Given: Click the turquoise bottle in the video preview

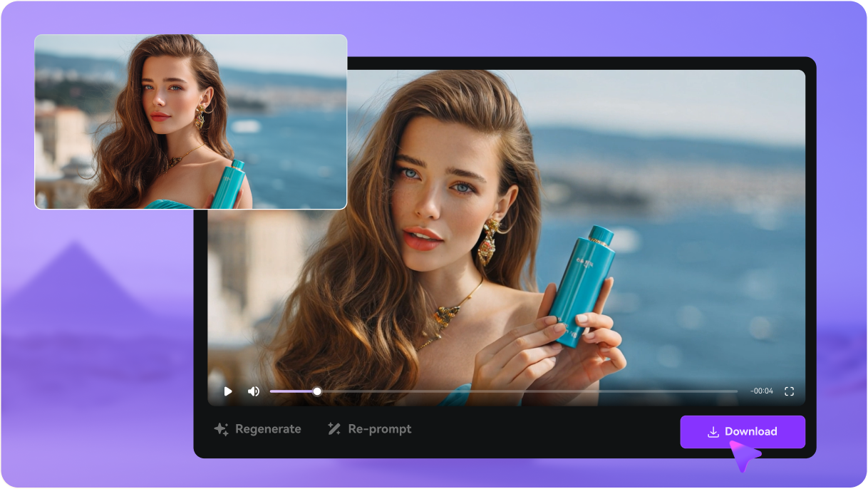Looking at the screenshot, I should 582,285.
